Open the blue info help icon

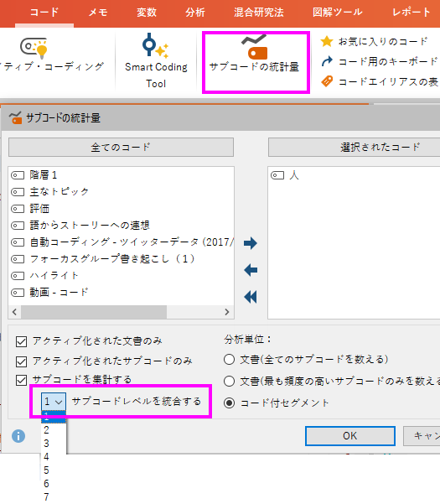18,436
